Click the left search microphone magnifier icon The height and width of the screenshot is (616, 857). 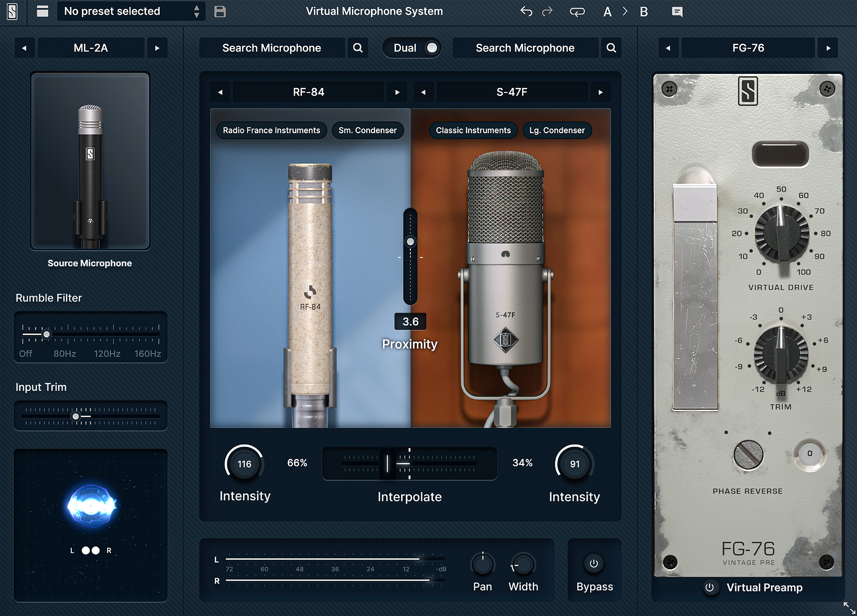coord(358,48)
